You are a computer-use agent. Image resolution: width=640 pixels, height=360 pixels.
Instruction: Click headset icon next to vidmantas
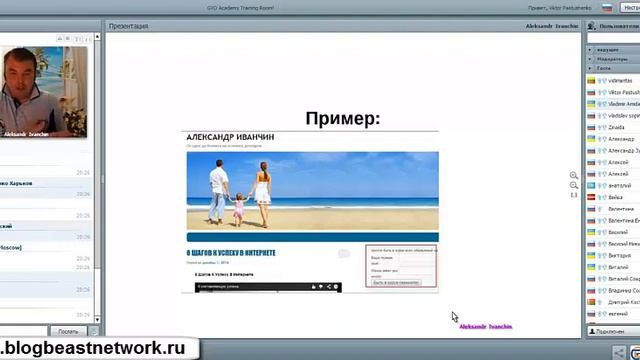tap(602, 81)
